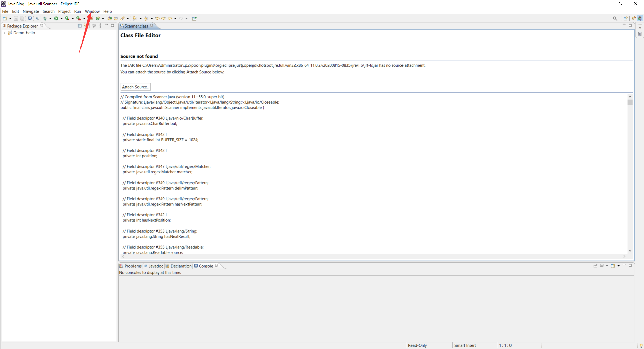This screenshot has width=644, height=349.
Task: Click the horizontal scrollbar right arrow
Action: (624, 256)
